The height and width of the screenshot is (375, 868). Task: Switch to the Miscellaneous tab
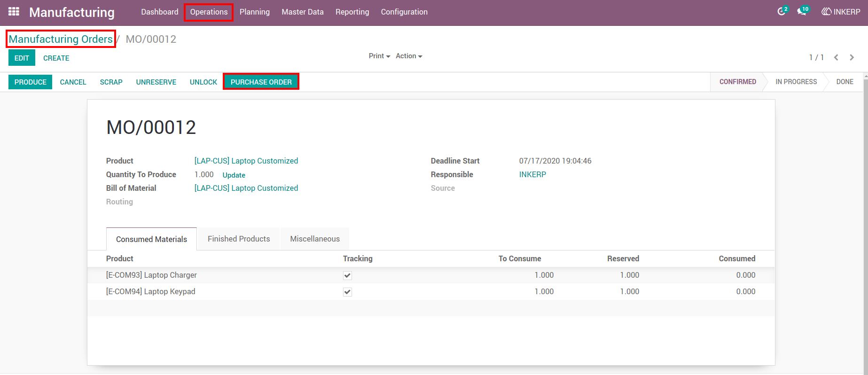click(x=315, y=239)
